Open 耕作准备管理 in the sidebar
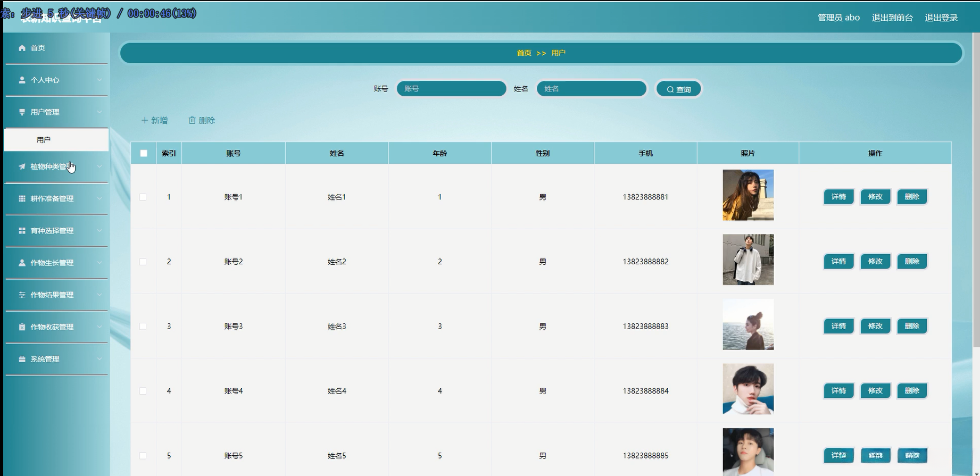The width and height of the screenshot is (980, 476). (56, 198)
